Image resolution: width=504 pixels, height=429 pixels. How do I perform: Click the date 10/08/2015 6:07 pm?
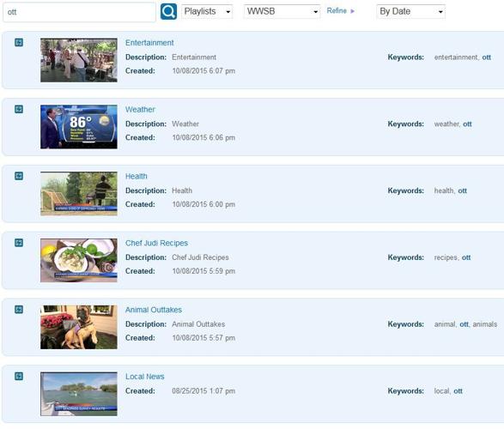(x=203, y=71)
